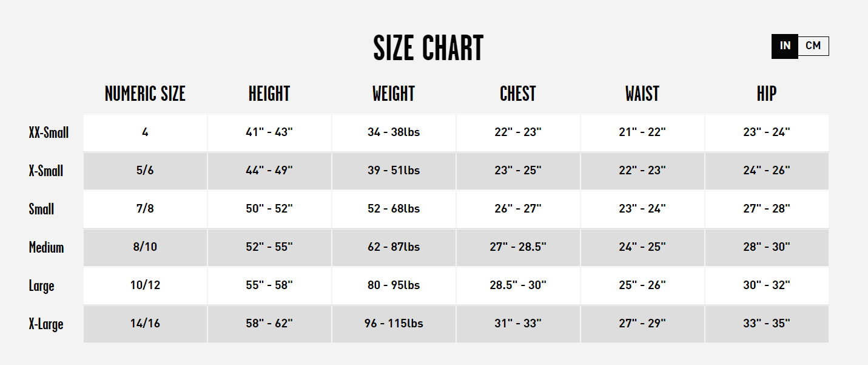Select the Small row label

pyautogui.click(x=41, y=209)
